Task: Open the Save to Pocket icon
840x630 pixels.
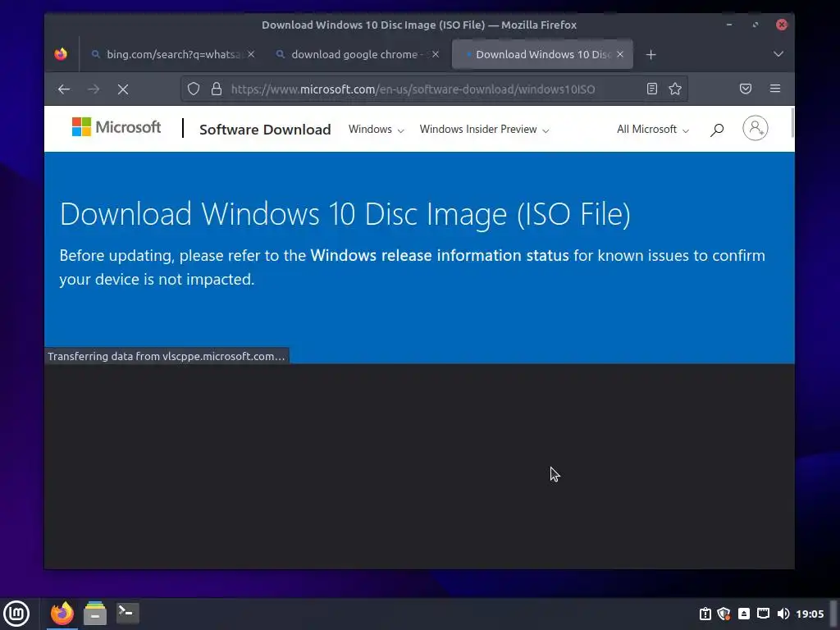Action: [745, 89]
